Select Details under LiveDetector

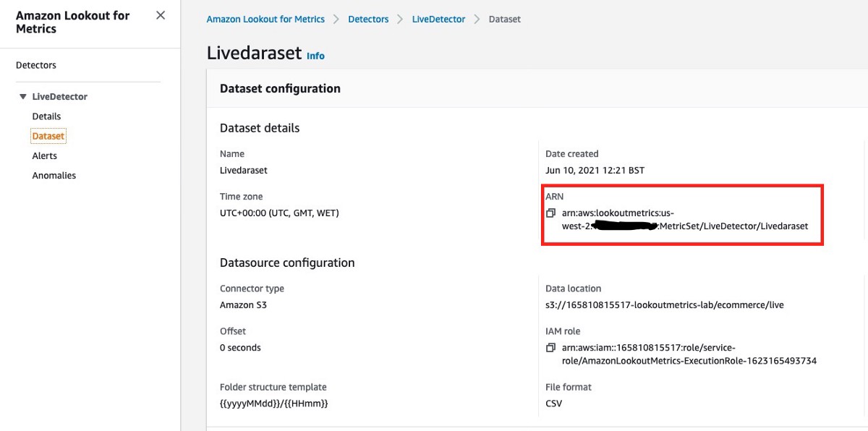point(46,116)
